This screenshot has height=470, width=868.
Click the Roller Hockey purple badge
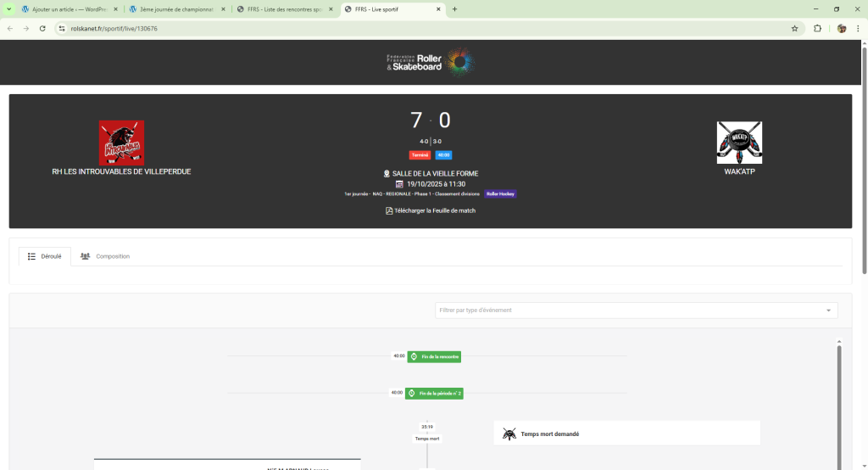(x=500, y=193)
